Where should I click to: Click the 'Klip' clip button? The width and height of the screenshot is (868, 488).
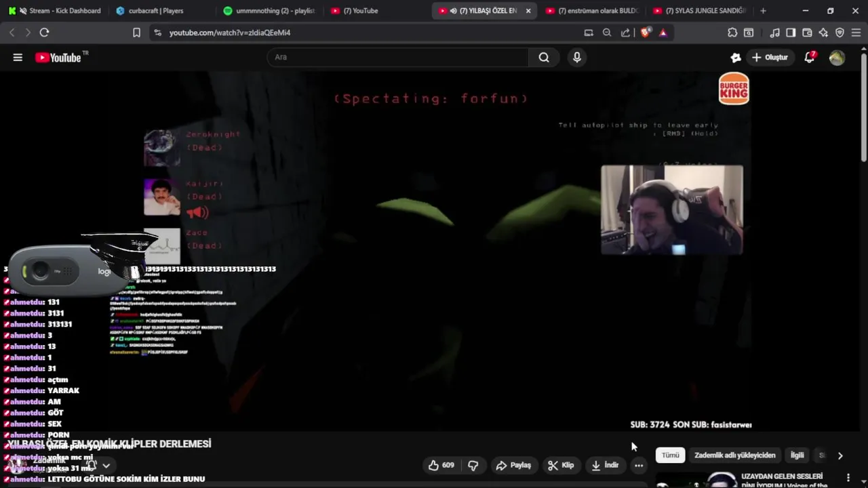[x=561, y=465]
